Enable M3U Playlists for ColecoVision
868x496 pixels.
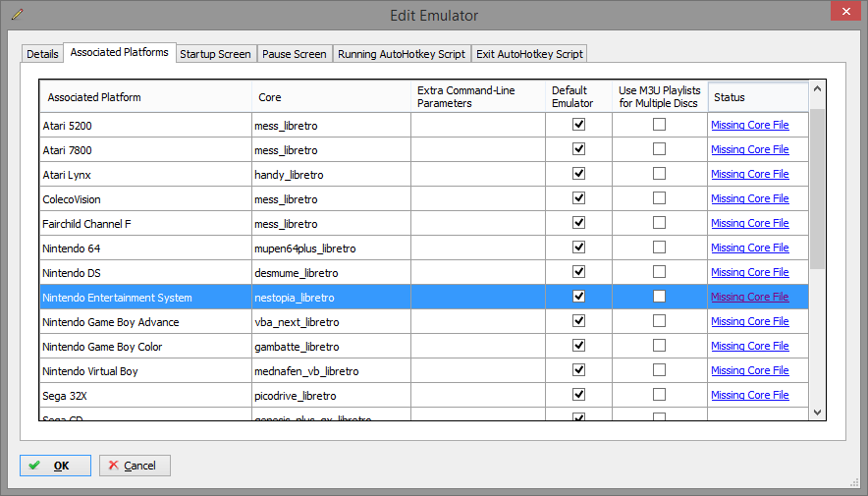[x=659, y=198]
